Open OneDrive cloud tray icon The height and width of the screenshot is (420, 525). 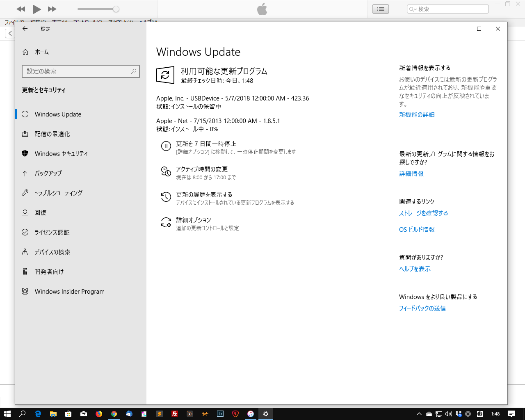429,414
